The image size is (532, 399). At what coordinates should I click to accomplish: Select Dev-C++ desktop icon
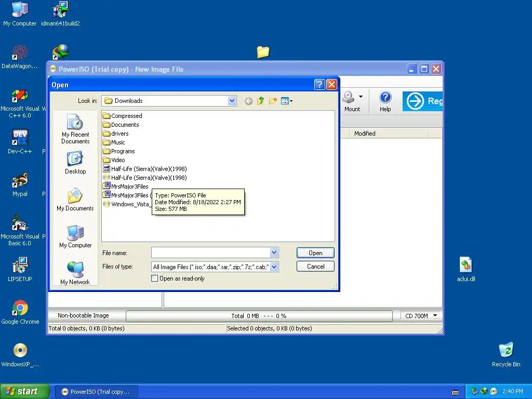pyautogui.click(x=20, y=142)
